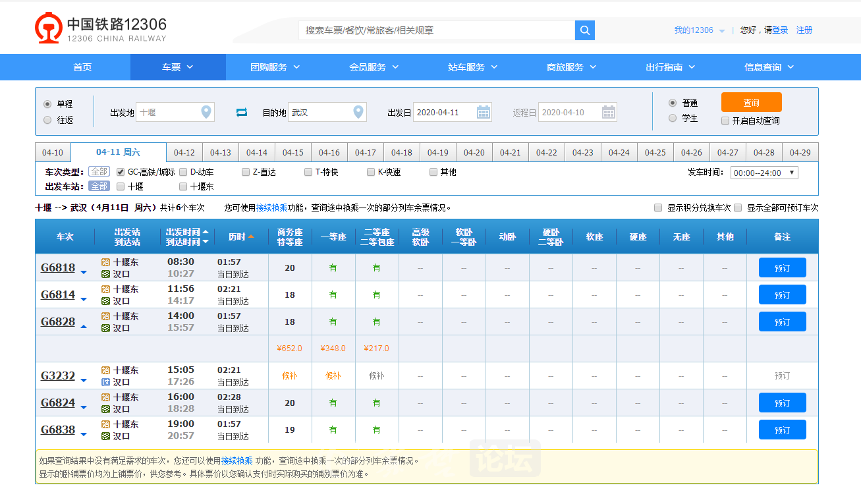Image resolution: width=861 pixels, height=504 pixels.
Task: Expand G6838 train details arrow
Action: (84, 434)
